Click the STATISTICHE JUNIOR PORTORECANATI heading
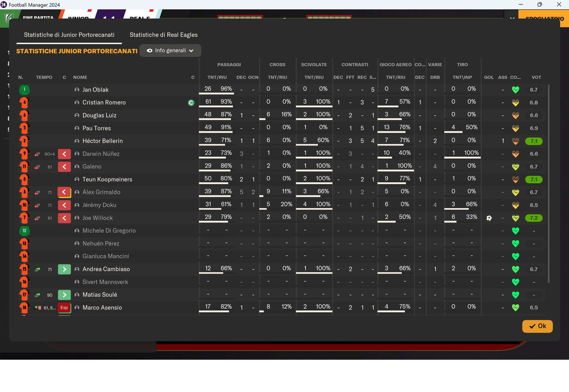 (77, 51)
